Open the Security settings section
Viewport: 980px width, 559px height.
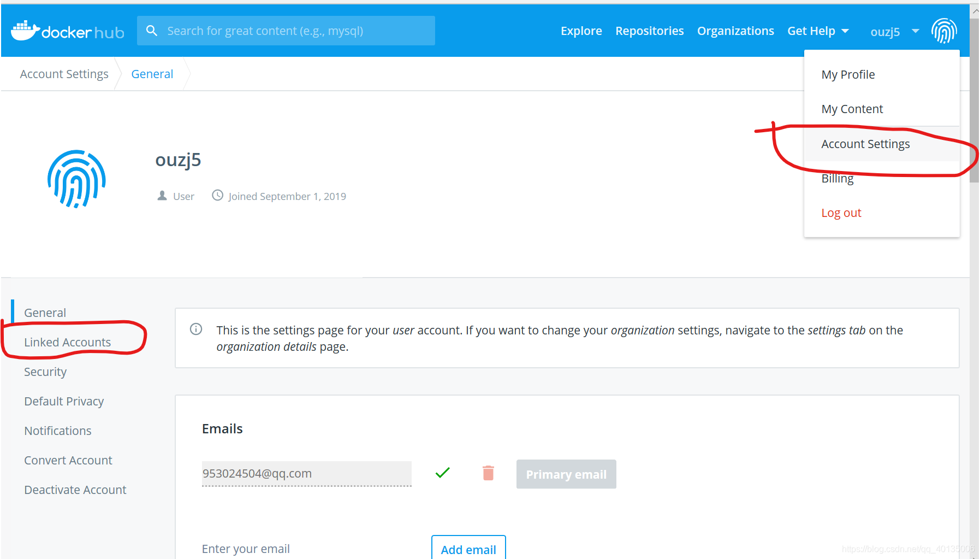(x=45, y=372)
